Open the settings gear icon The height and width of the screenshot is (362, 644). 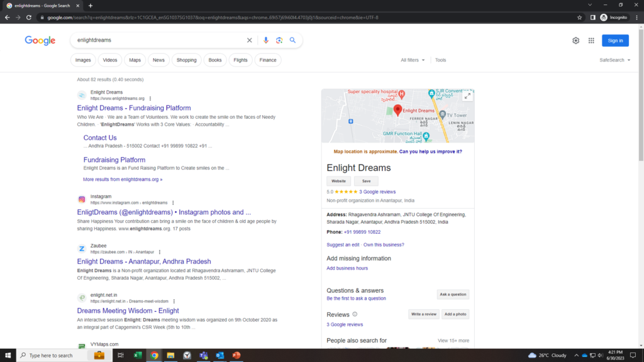(x=575, y=40)
